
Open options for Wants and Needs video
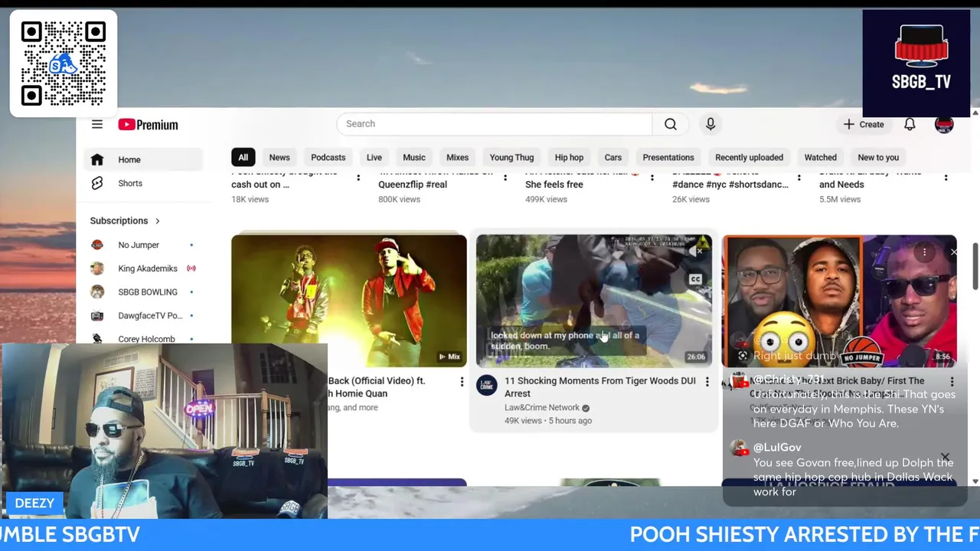[946, 178]
